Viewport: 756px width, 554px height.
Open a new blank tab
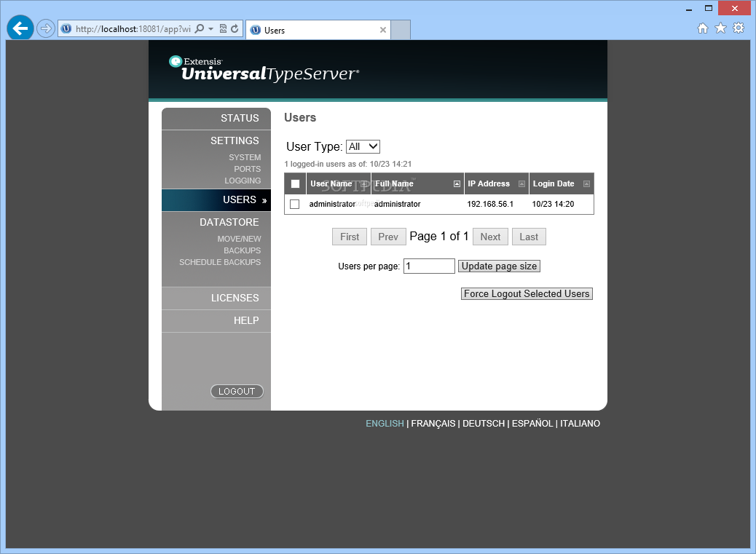[401, 30]
